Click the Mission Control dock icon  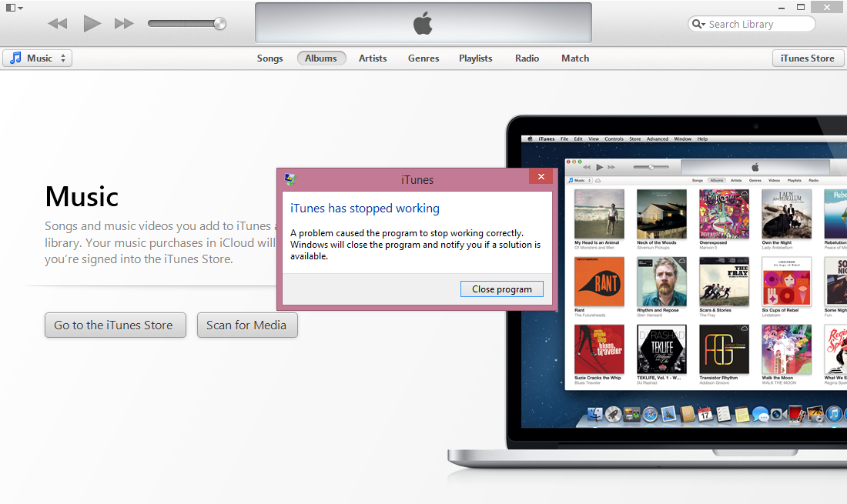point(631,415)
